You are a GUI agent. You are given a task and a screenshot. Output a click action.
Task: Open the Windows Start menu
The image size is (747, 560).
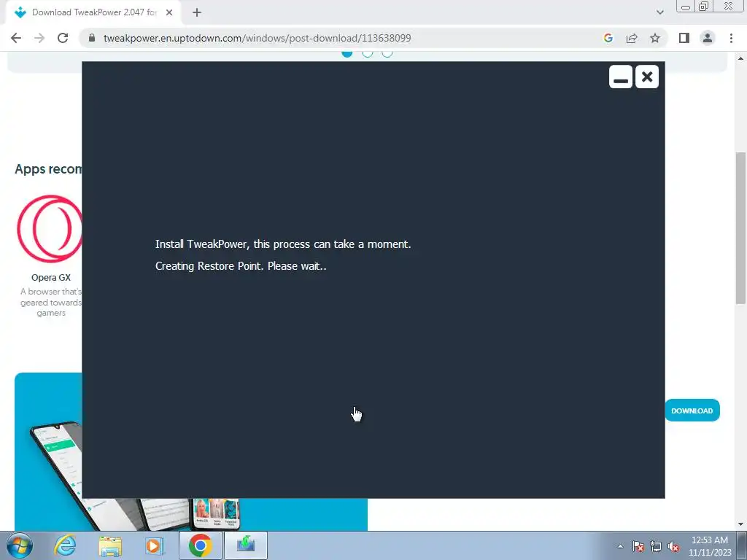coord(20,545)
